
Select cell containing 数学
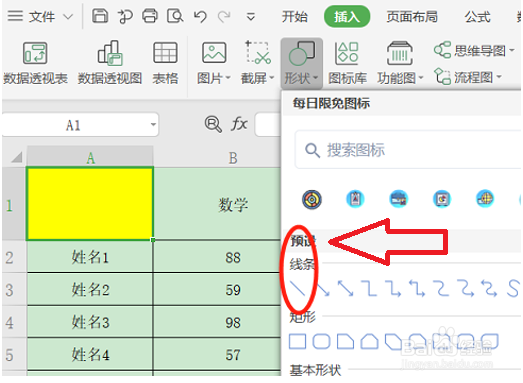217,204
